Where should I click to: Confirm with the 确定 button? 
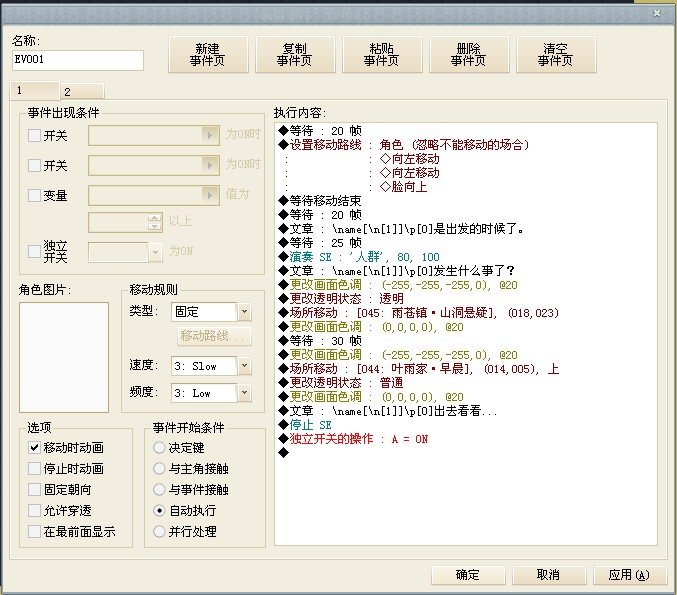coord(468,575)
